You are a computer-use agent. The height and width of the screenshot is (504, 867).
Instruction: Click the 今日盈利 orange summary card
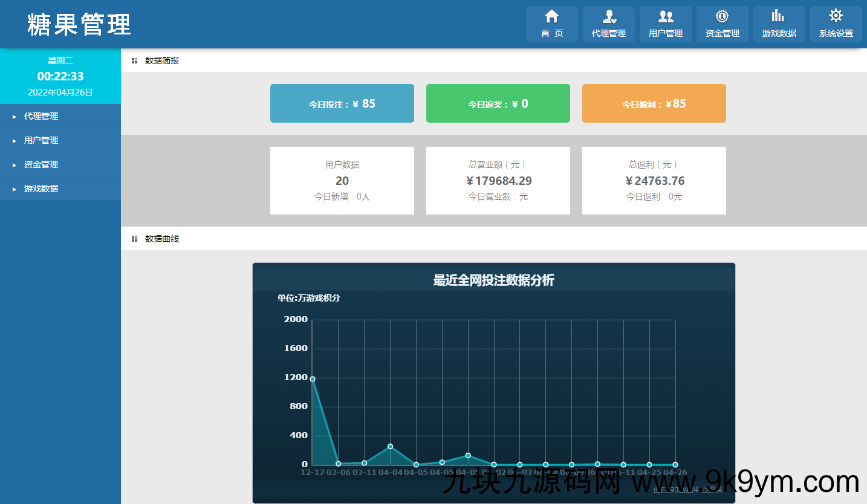click(x=654, y=103)
